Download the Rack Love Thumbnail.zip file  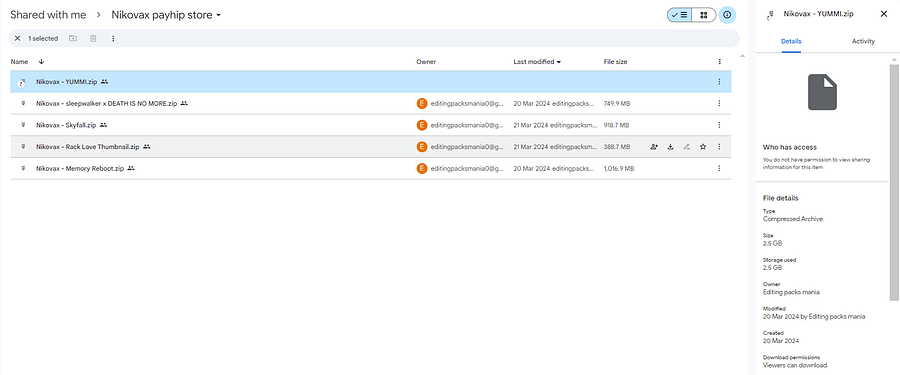[x=670, y=147]
